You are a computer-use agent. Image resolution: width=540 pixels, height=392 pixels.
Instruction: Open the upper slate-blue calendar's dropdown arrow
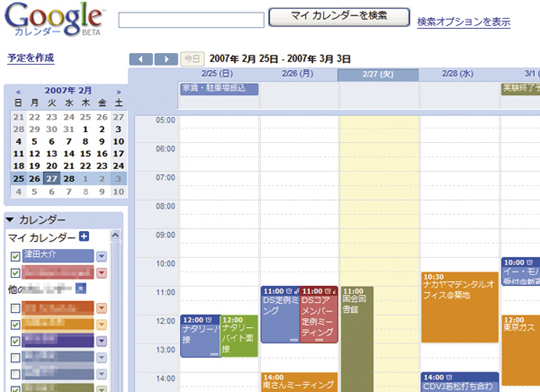101,358
